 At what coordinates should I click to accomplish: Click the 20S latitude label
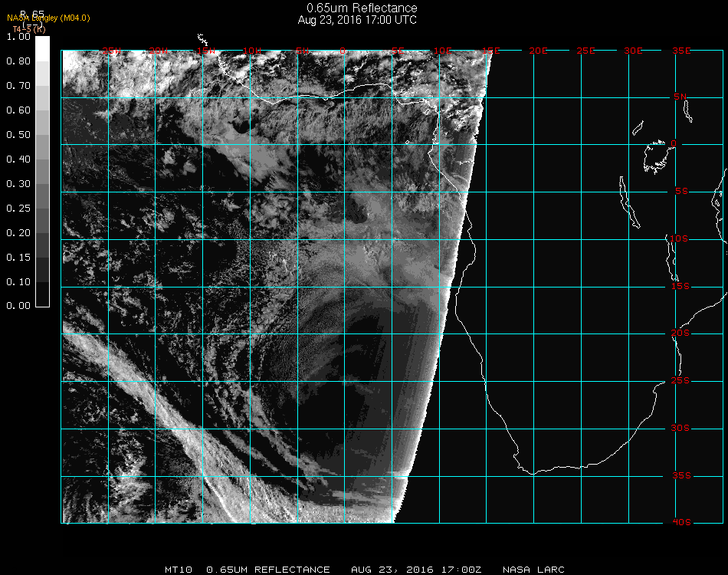(680, 334)
